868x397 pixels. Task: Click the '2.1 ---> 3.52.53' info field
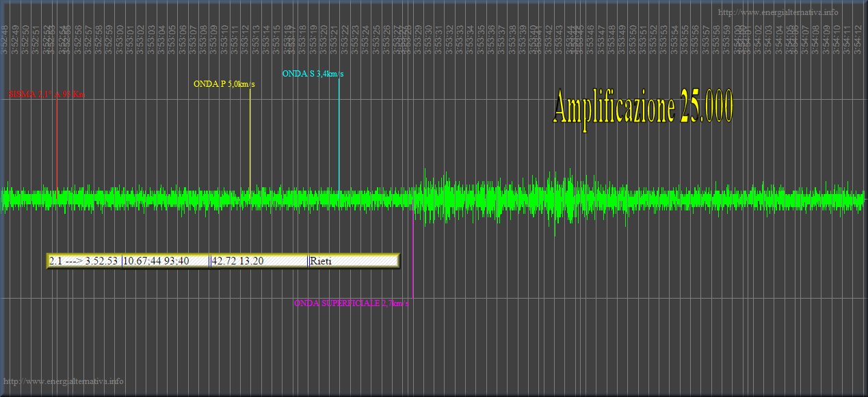click(x=84, y=261)
